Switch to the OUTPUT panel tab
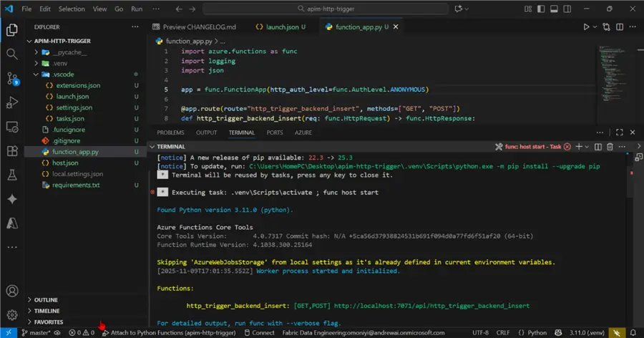Image resolution: width=644 pixels, height=338 pixels. tap(206, 132)
